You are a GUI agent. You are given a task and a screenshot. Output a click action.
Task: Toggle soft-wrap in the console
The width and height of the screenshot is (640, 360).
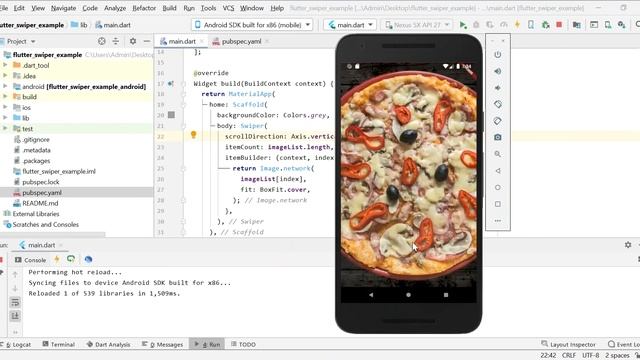(15, 302)
